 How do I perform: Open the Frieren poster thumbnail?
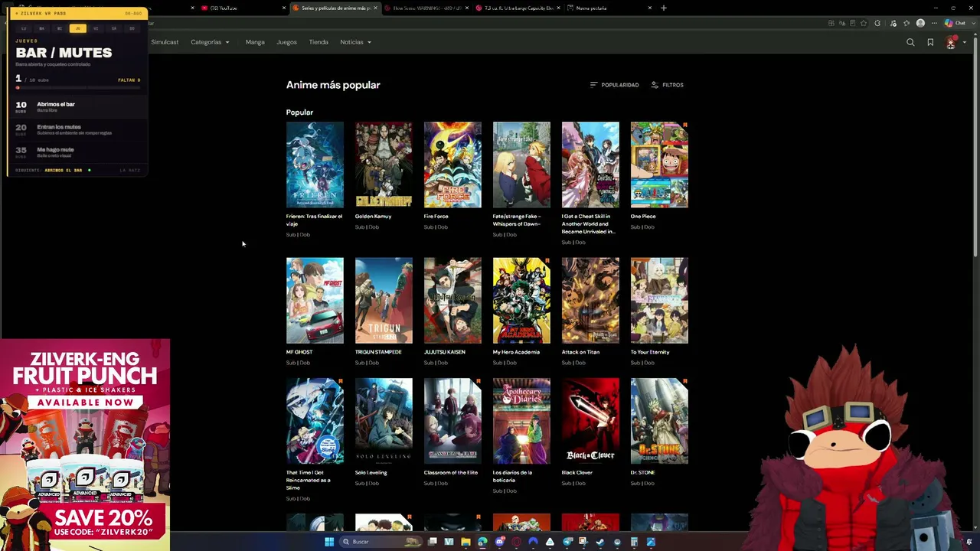[315, 165]
